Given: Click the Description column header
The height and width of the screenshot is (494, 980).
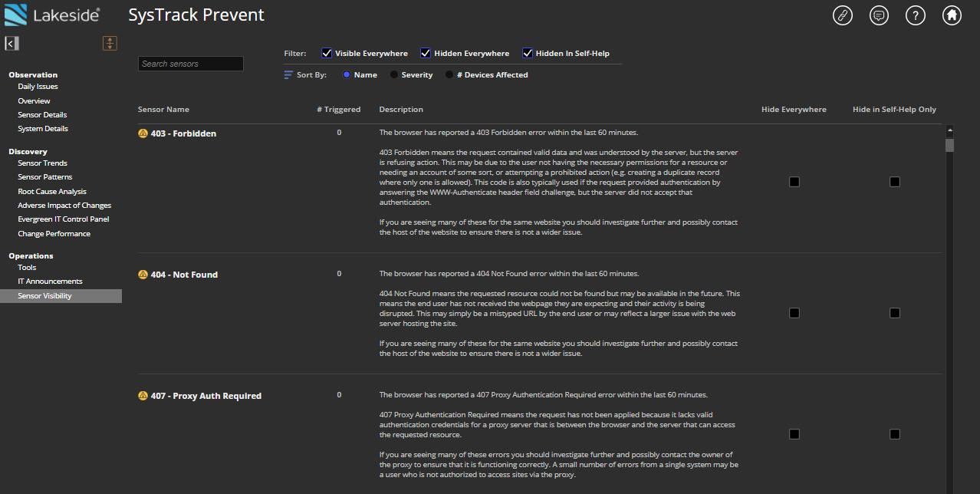Looking at the screenshot, I should (401, 110).
